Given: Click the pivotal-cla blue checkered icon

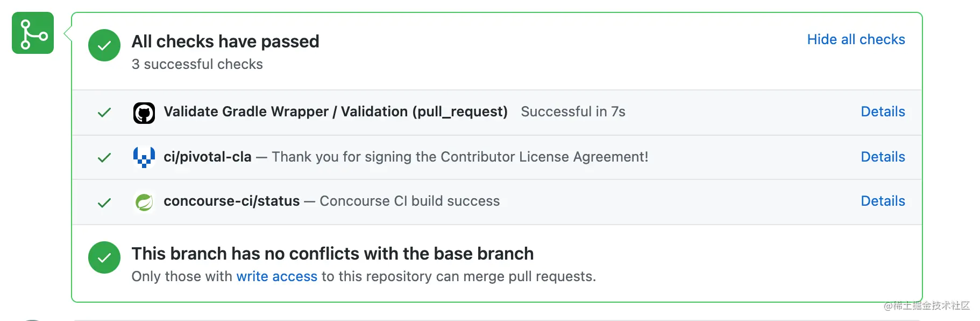Looking at the screenshot, I should pyautogui.click(x=144, y=157).
